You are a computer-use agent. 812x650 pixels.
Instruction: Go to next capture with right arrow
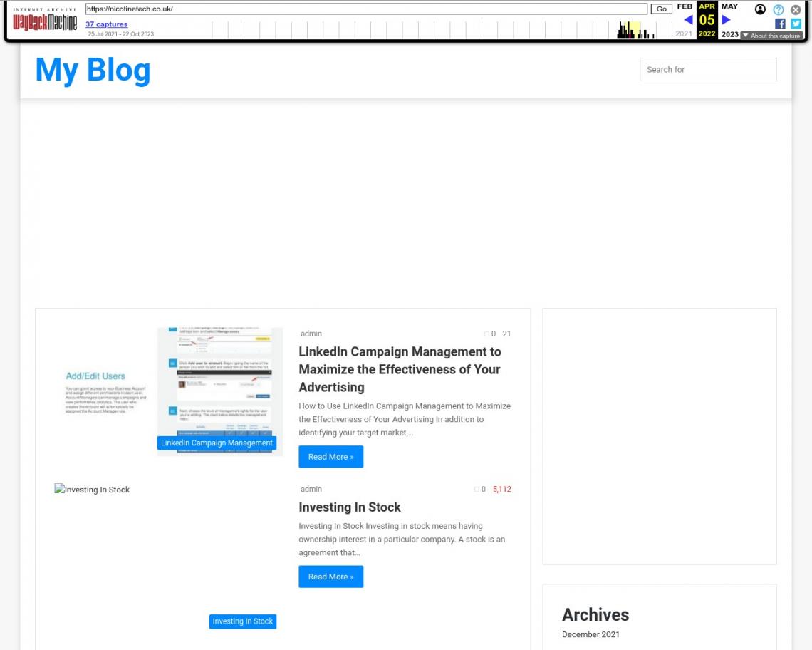click(x=726, y=20)
